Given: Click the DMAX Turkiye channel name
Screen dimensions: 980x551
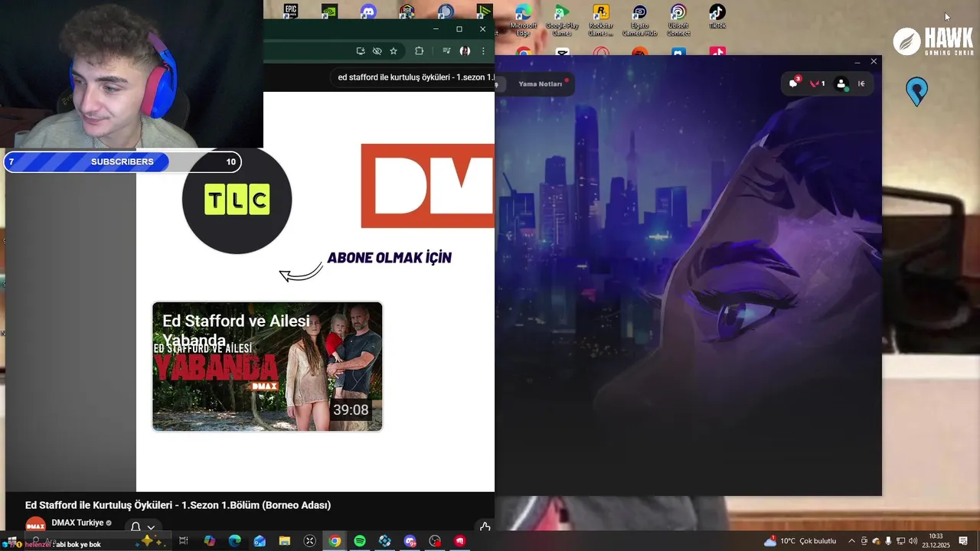Looking at the screenshot, I should (77, 523).
